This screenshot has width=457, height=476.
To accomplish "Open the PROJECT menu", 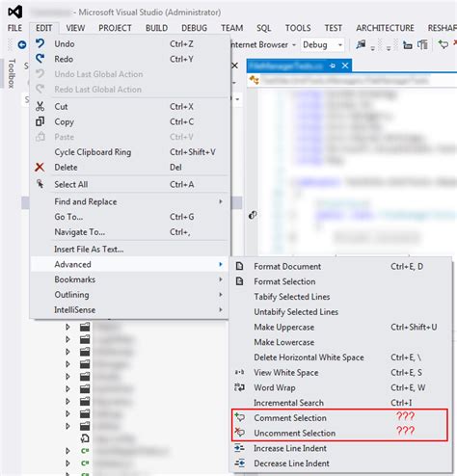I will coord(115,28).
